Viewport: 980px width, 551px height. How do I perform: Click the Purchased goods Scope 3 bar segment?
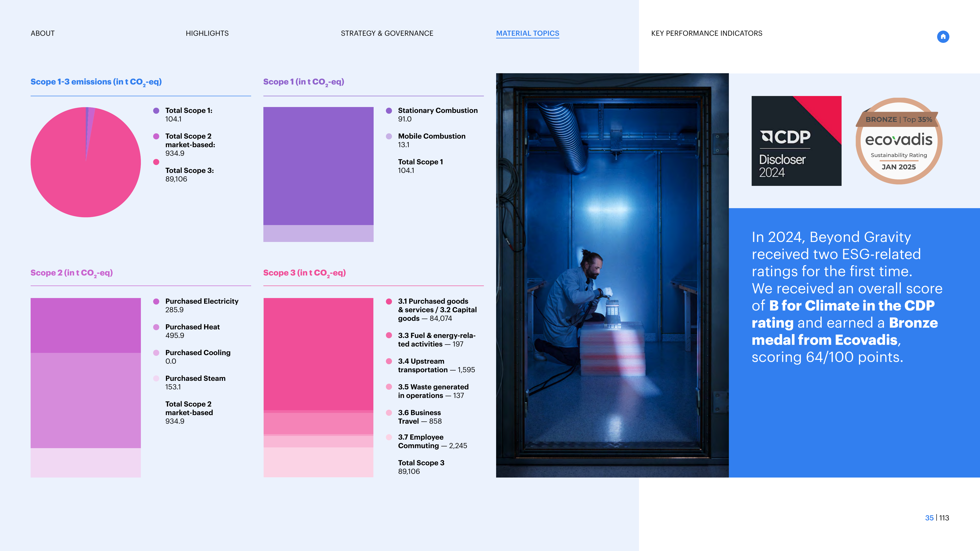pyautogui.click(x=318, y=354)
